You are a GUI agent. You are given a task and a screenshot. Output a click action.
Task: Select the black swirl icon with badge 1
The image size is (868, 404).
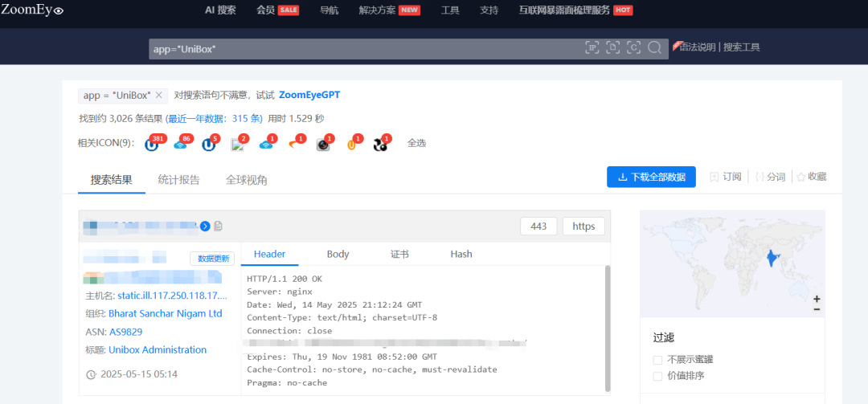tap(380, 145)
